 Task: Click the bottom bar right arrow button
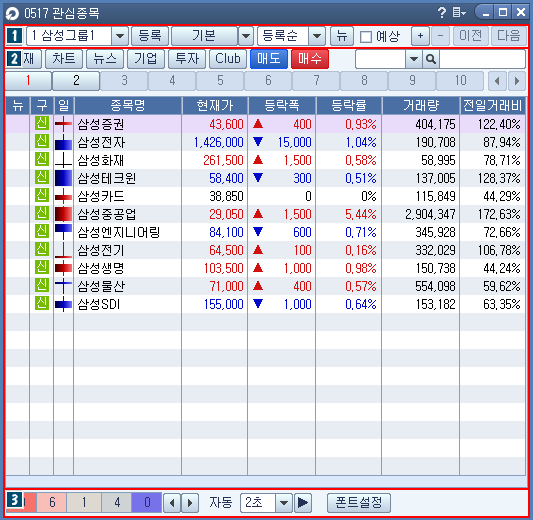[190, 503]
